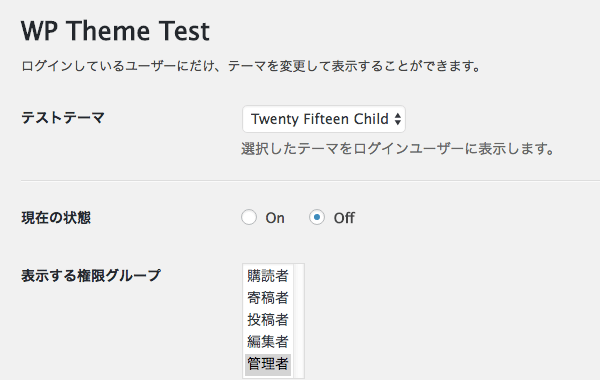Click the Off label text

pos(344,218)
